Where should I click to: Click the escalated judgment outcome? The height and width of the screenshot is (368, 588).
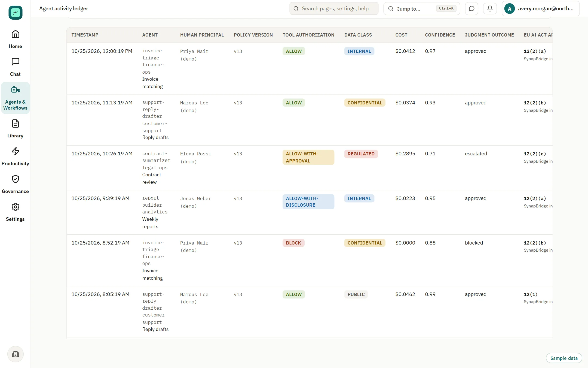[476, 154]
